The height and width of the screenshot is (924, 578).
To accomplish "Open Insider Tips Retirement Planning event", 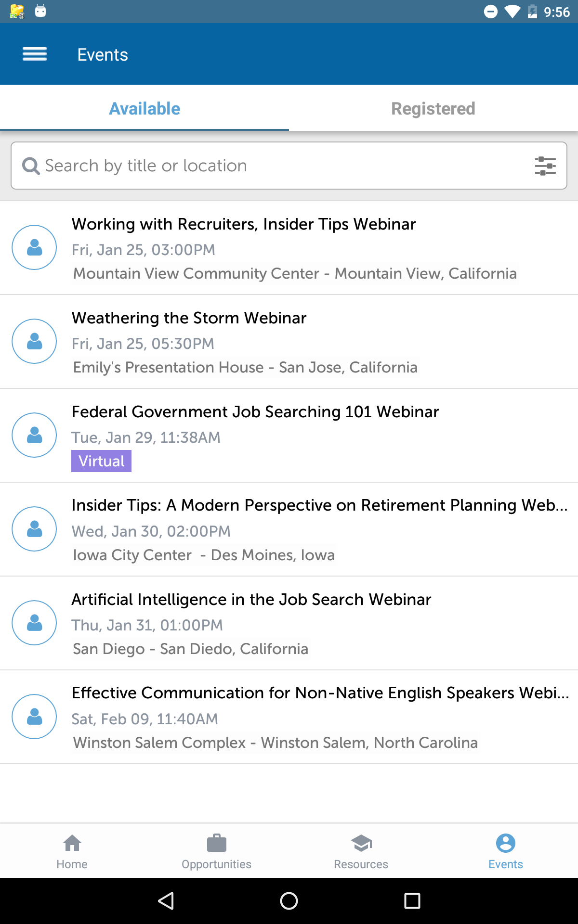I will click(x=289, y=529).
